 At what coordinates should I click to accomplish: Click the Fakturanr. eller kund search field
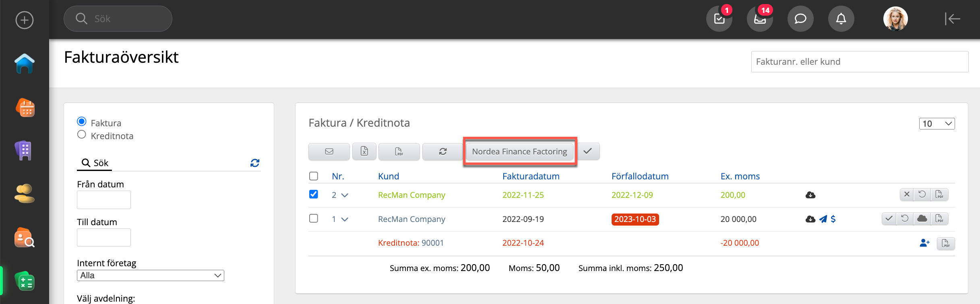coord(859,62)
